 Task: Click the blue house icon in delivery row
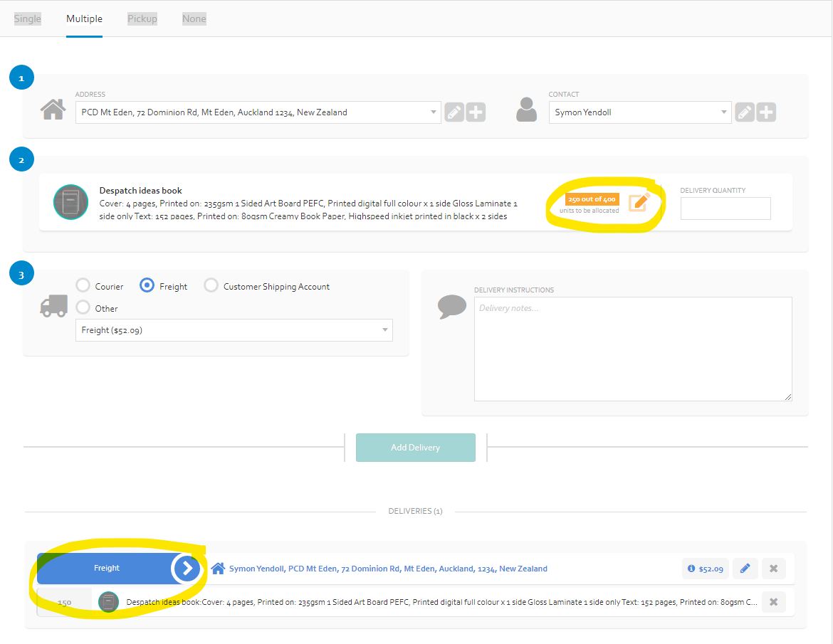coord(218,569)
